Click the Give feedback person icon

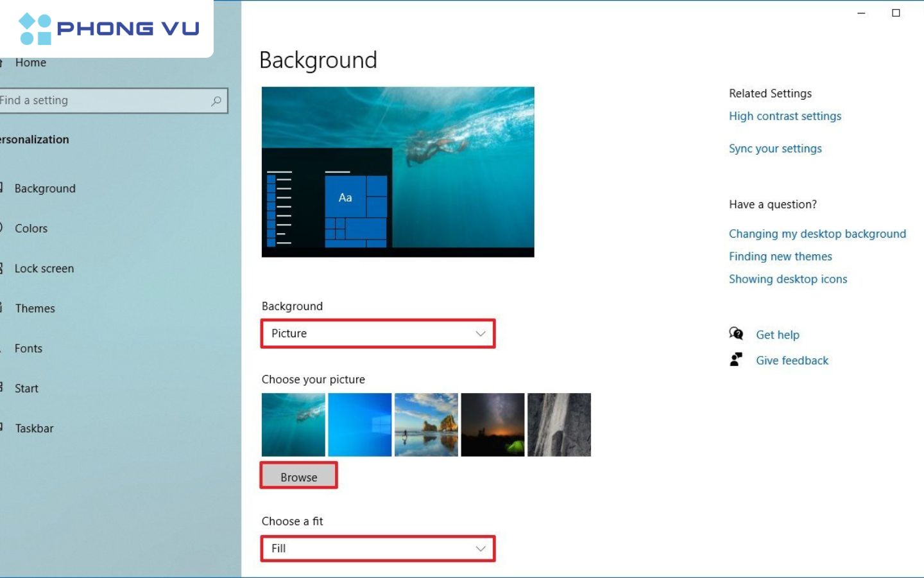click(736, 360)
